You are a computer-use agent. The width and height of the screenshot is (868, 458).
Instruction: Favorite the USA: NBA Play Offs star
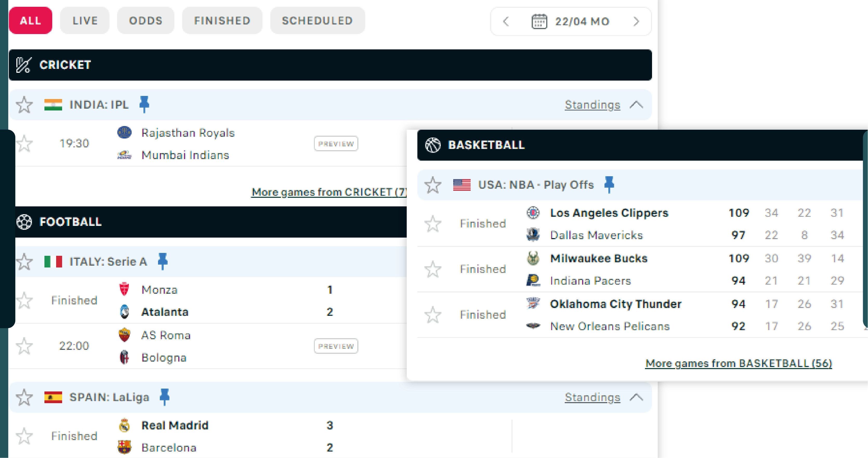click(x=433, y=185)
